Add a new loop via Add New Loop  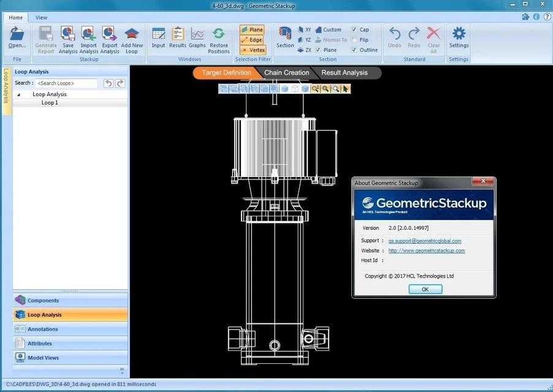(132, 40)
